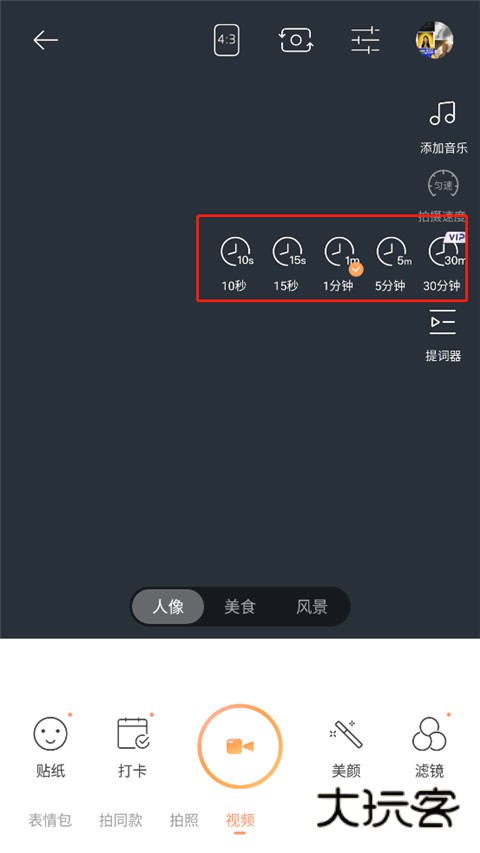Flip the camera with the switch icon
This screenshot has width=480, height=853.
coord(296,40)
